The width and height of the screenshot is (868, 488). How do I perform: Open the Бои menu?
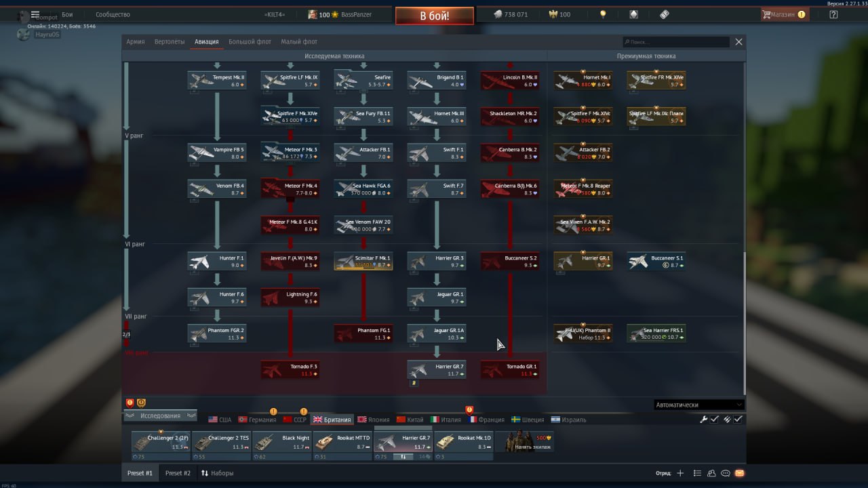(67, 14)
